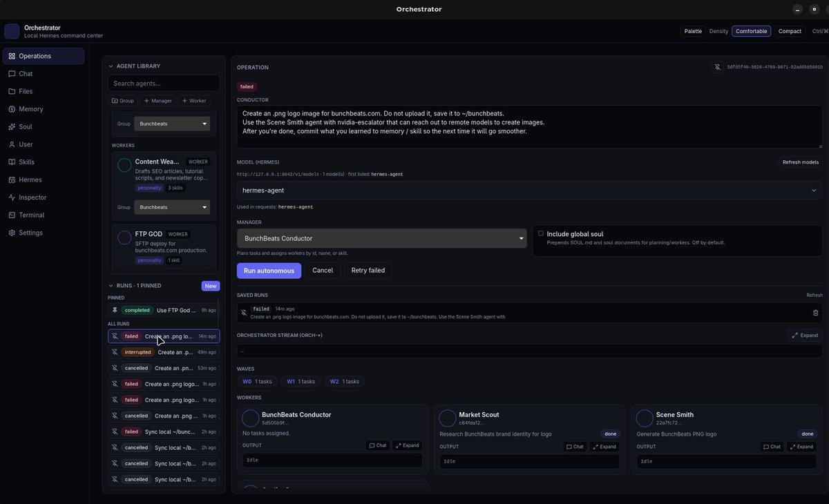Click the Scene Smith avatar circle
The height and width of the screenshot is (504, 829).
pyautogui.click(x=645, y=418)
